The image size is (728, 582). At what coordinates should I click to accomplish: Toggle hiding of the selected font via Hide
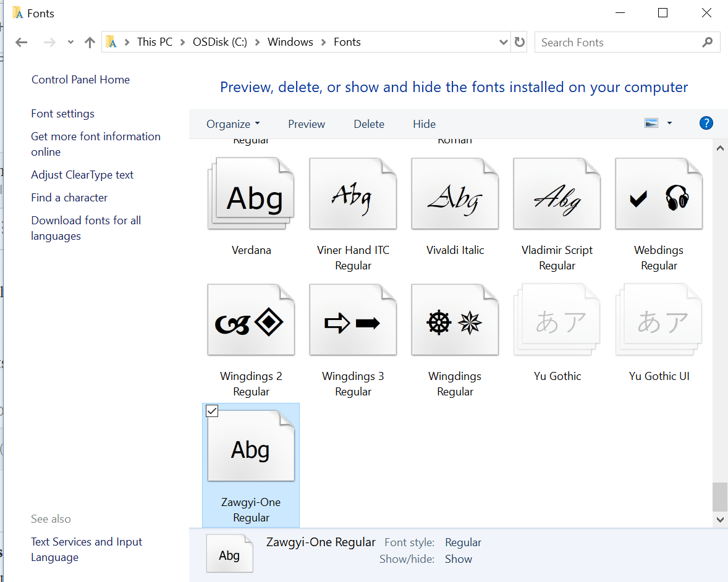coord(424,124)
